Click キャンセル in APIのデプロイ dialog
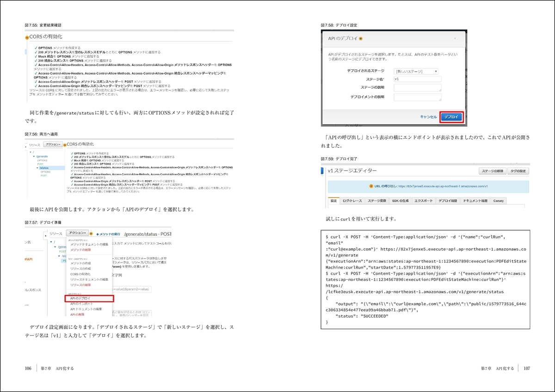Screen dimensions: 555x392 [428, 117]
